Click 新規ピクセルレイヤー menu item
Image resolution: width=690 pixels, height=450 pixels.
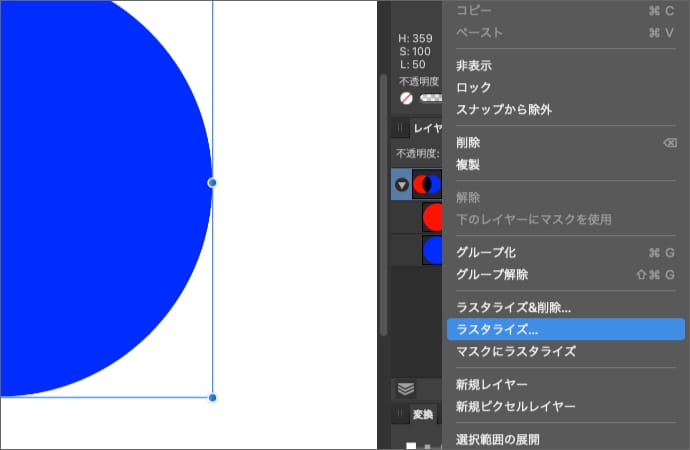tap(515, 407)
